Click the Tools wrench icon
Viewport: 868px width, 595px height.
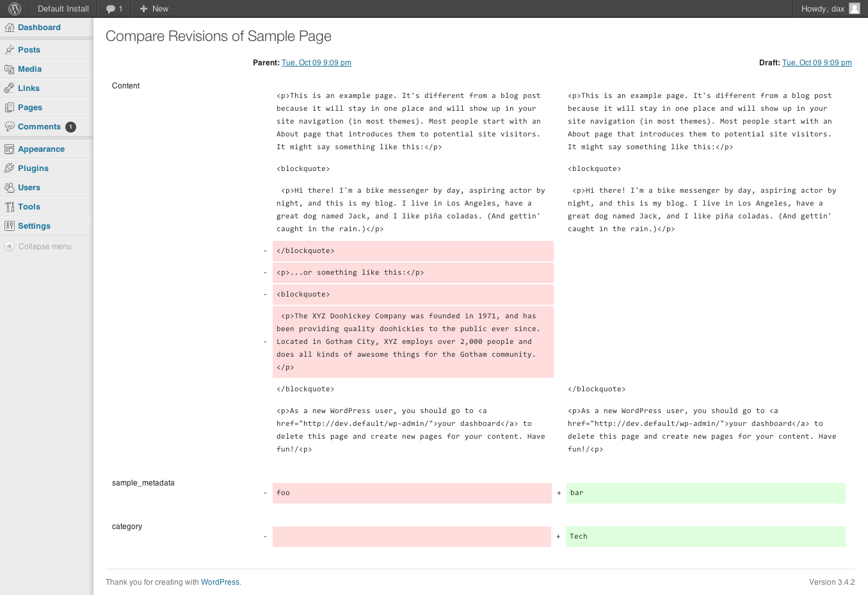(x=9, y=207)
